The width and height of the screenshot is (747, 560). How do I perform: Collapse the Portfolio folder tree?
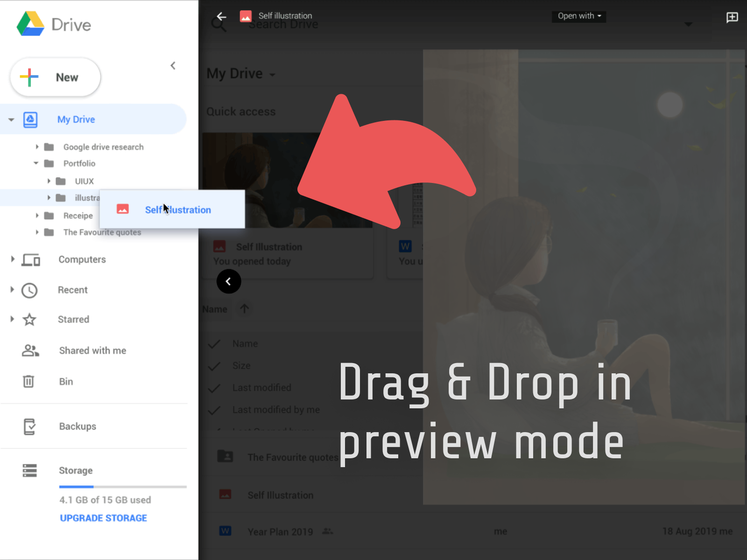point(36,163)
